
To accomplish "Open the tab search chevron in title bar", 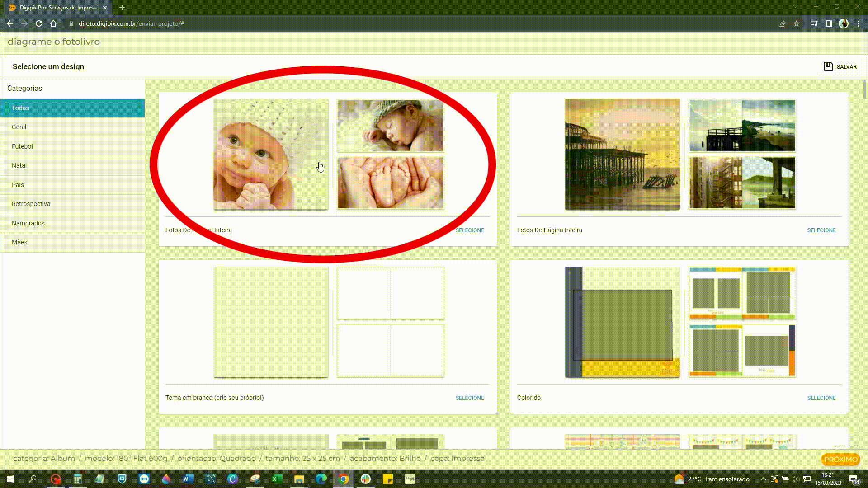I will (795, 7).
